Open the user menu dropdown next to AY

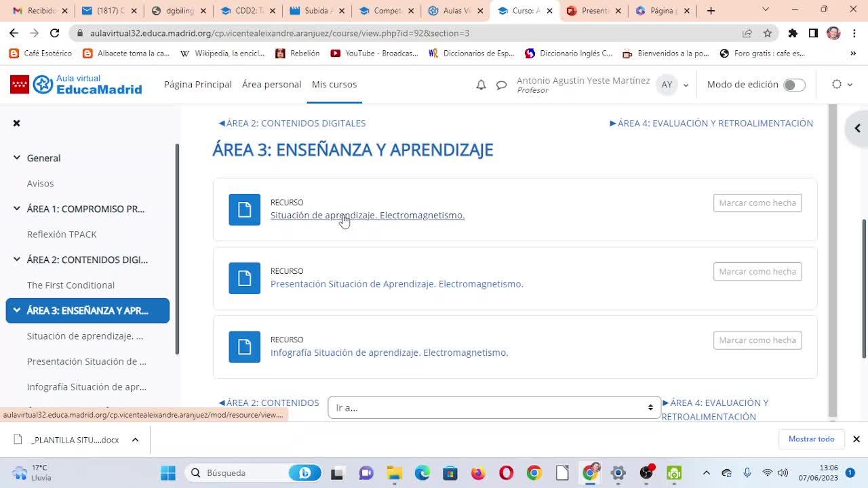[x=686, y=85]
